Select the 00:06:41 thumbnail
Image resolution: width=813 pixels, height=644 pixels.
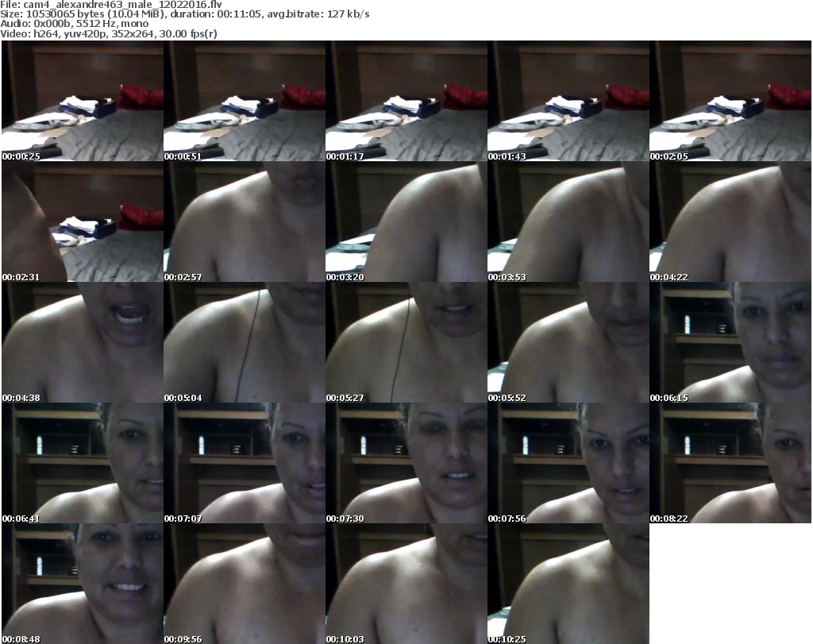tap(83, 463)
